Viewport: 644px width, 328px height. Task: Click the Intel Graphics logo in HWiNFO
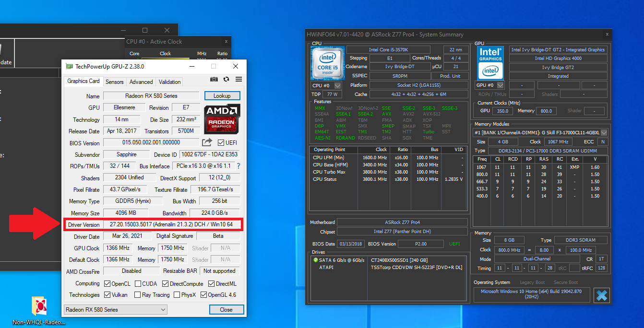click(x=490, y=63)
